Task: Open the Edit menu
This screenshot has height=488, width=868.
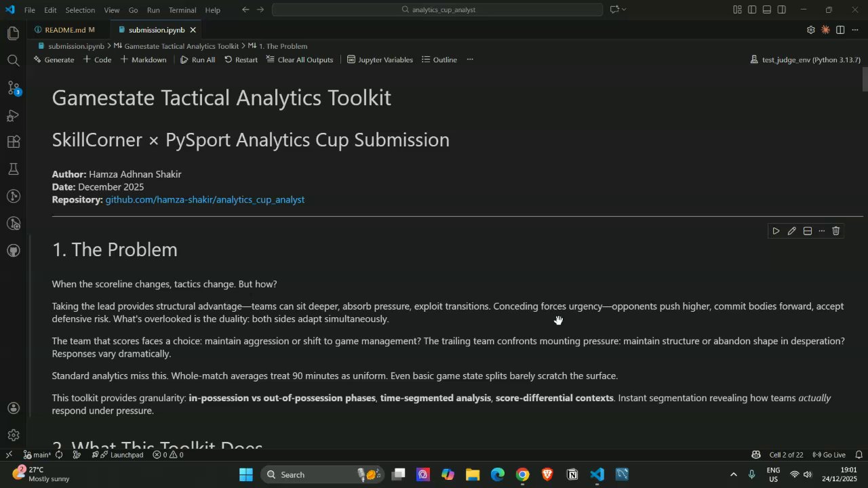Action: point(50,10)
